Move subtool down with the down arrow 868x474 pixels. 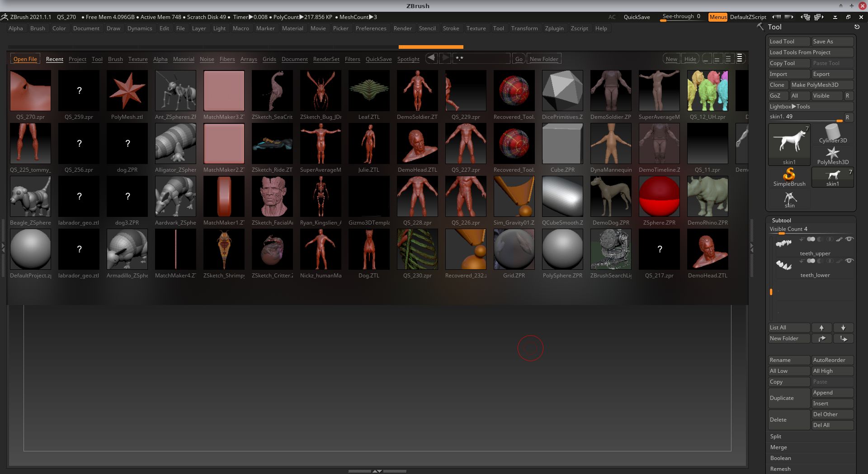[843, 328]
